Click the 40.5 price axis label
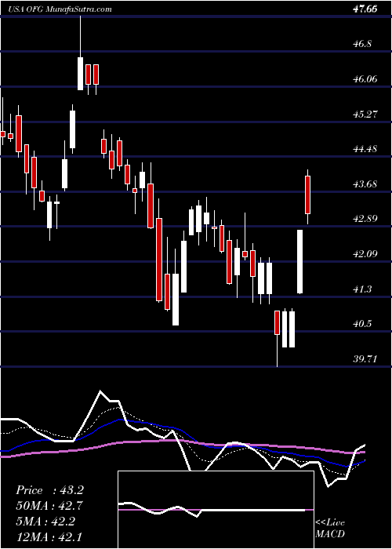392x549 pixels. point(362,324)
